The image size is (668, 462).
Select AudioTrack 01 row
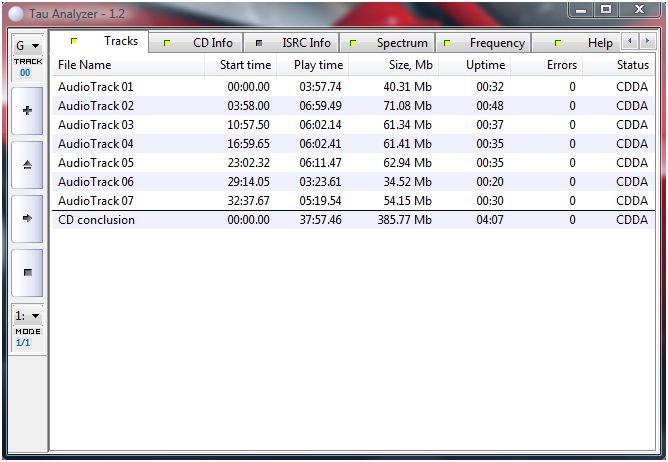pyautogui.click(x=96, y=87)
